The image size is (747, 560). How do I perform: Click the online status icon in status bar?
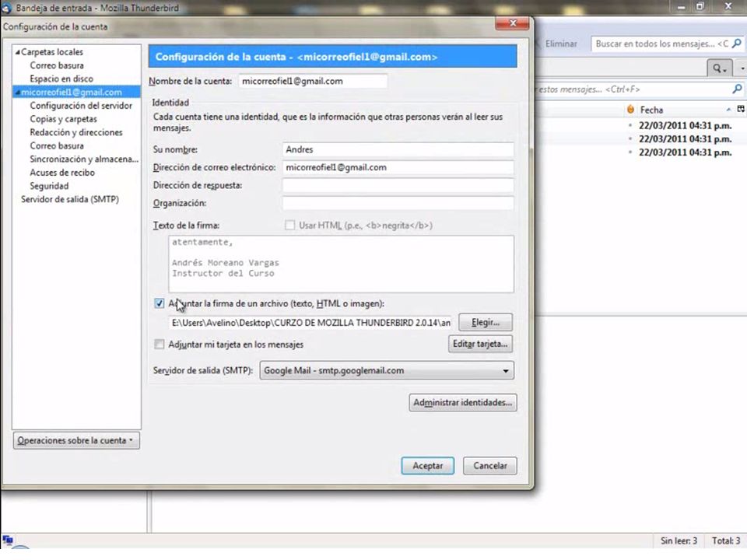click(x=8, y=541)
